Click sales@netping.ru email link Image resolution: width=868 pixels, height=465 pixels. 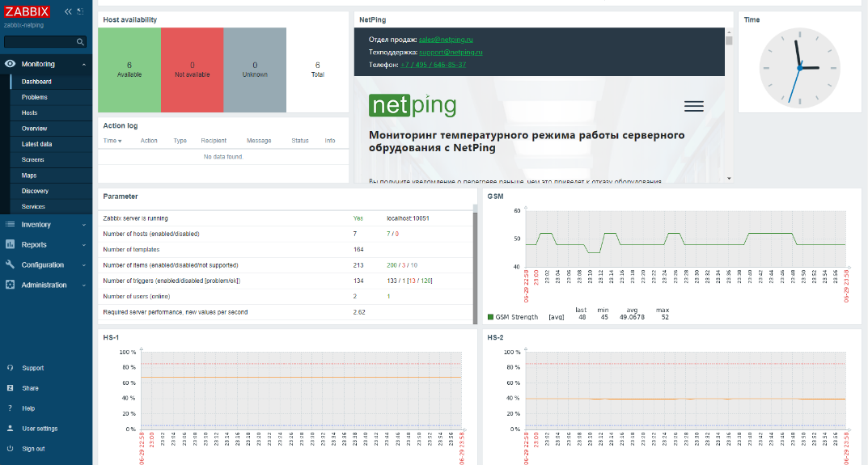tap(446, 40)
